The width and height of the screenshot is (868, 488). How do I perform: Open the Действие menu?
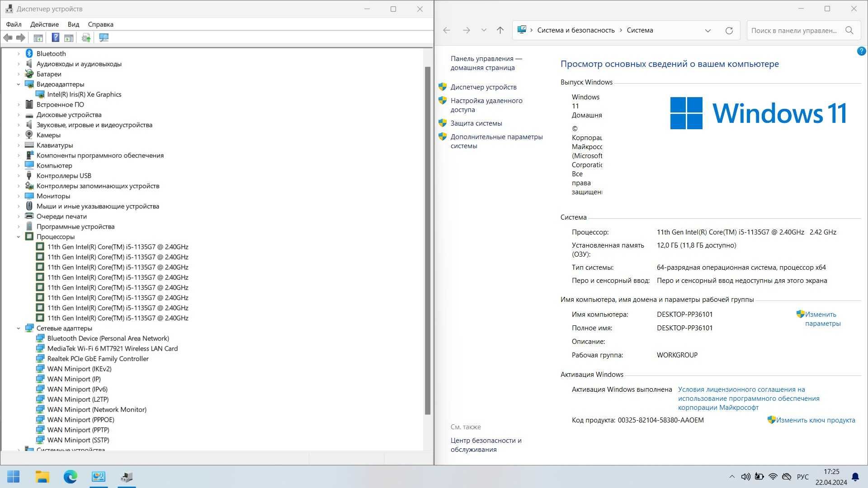click(x=44, y=24)
